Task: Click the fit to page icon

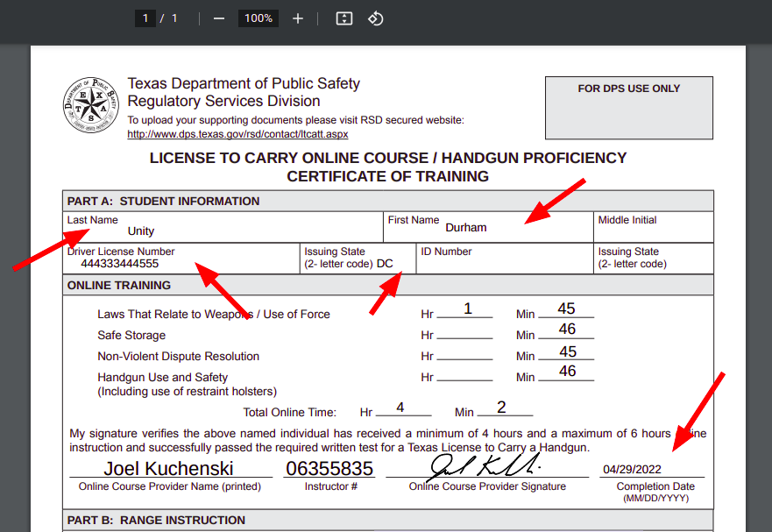Action: coord(344,18)
